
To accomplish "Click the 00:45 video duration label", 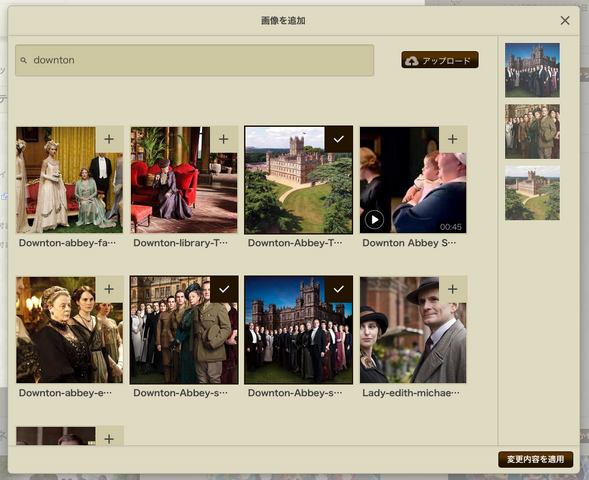I will tap(451, 227).
